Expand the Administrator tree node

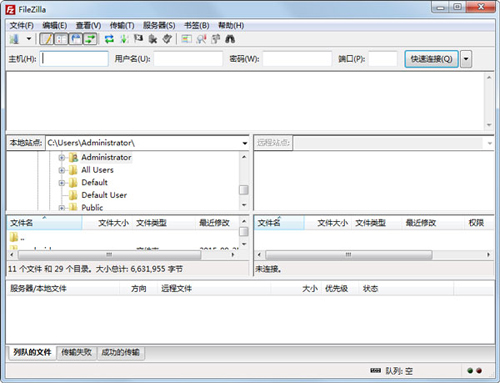point(62,158)
